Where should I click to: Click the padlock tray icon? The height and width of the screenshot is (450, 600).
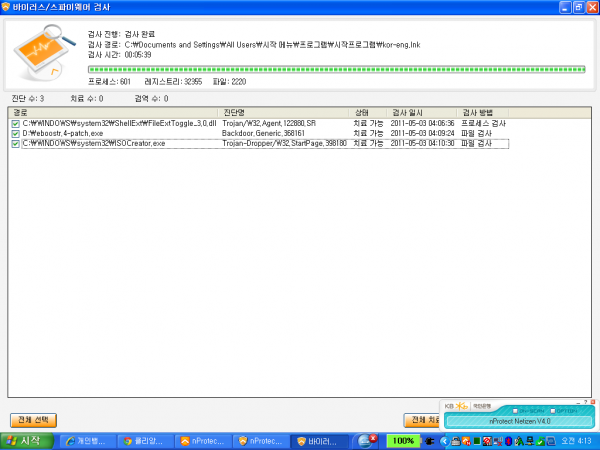[456, 441]
